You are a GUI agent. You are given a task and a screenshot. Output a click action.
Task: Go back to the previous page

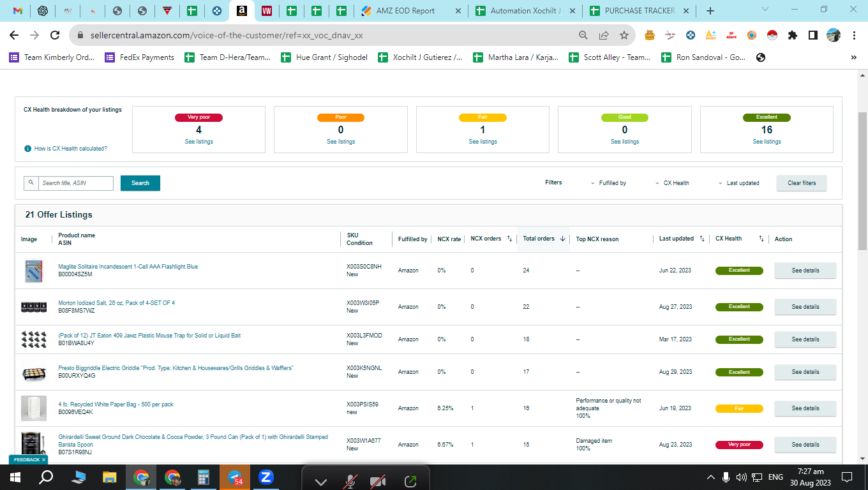click(x=14, y=36)
